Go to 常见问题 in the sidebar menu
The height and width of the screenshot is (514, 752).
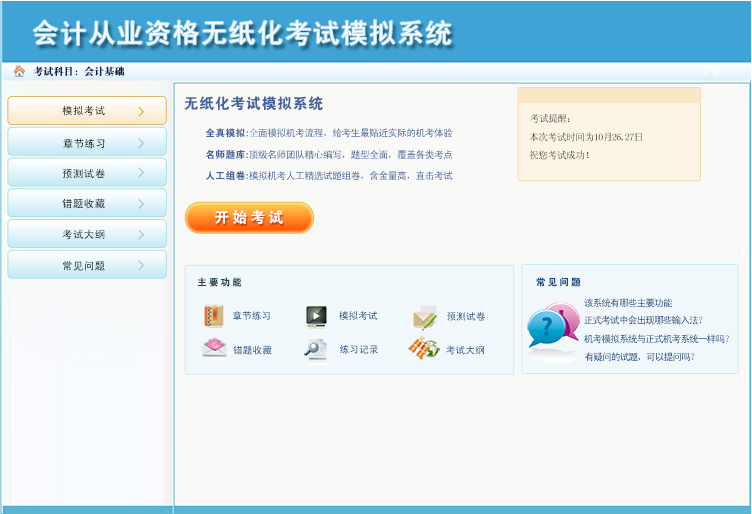[x=84, y=266]
